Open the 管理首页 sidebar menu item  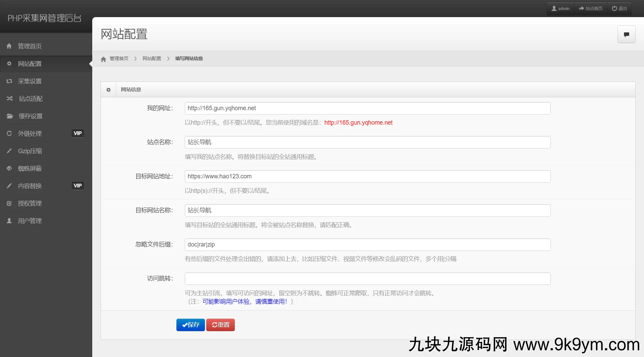[x=30, y=46]
